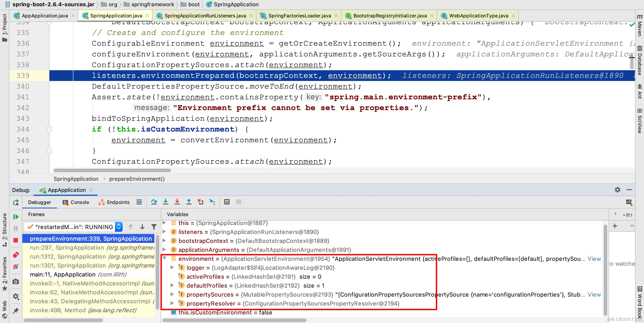The width and height of the screenshot is (644, 323).
Task: Click the Frames filter funnel icon
Action: [154, 227]
